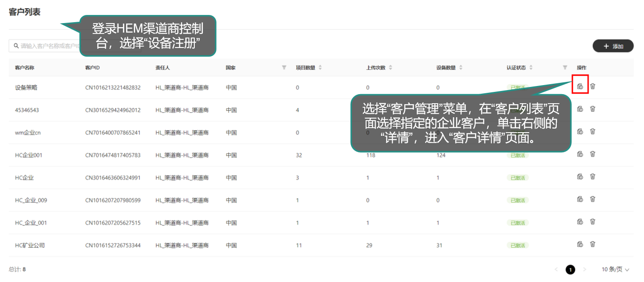This screenshot has height=282, width=644.
Task: Select page 1 in pagination
Action: pyautogui.click(x=570, y=269)
